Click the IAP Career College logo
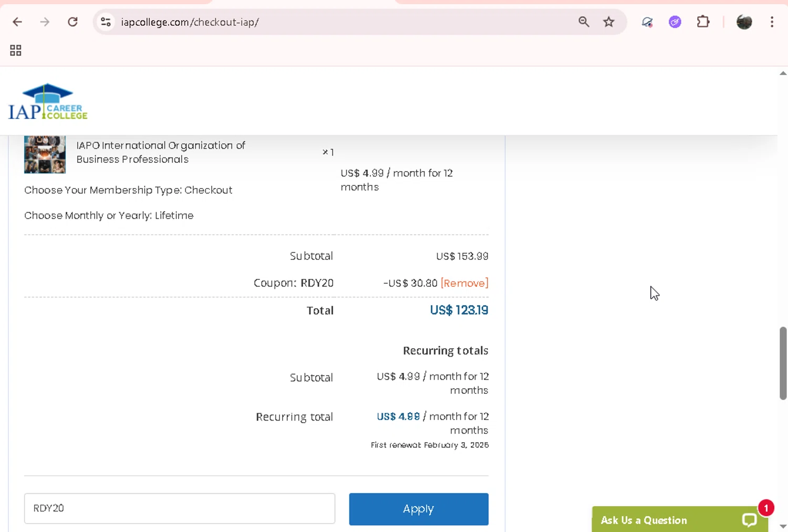 48,102
